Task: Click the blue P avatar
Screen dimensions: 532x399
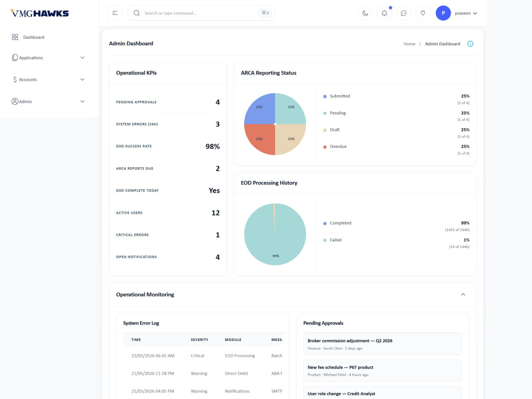Action: [x=443, y=13]
